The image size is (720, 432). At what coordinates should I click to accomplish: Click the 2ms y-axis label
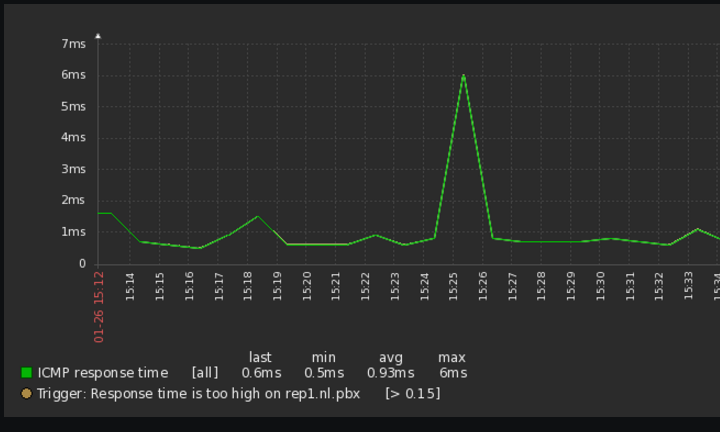[x=73, y=200]
